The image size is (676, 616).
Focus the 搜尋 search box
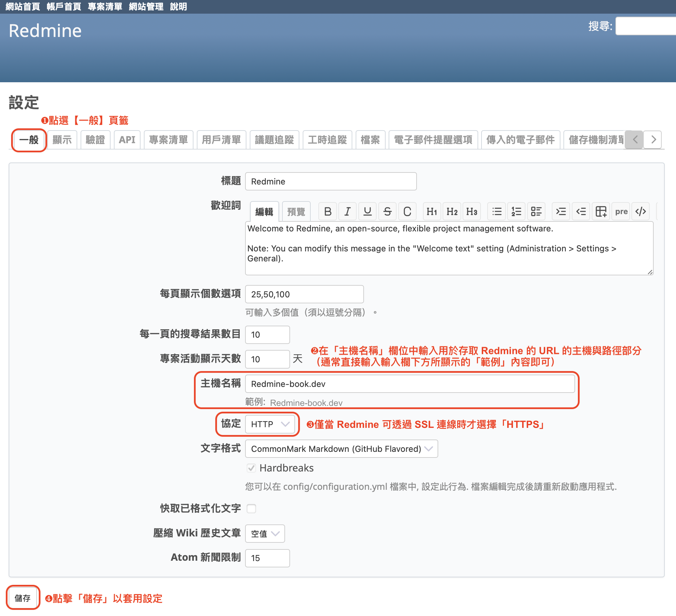point(646,26)
